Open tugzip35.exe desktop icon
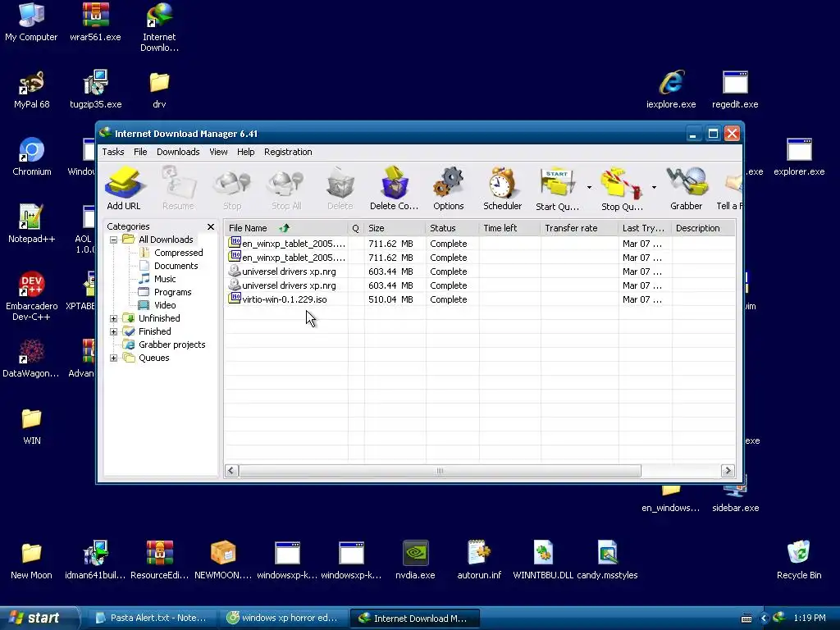This screenshot has height=630, width=840. 95,89
